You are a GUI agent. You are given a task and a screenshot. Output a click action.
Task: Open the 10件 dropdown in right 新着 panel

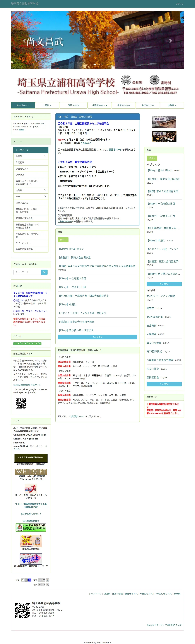[152, 158]
